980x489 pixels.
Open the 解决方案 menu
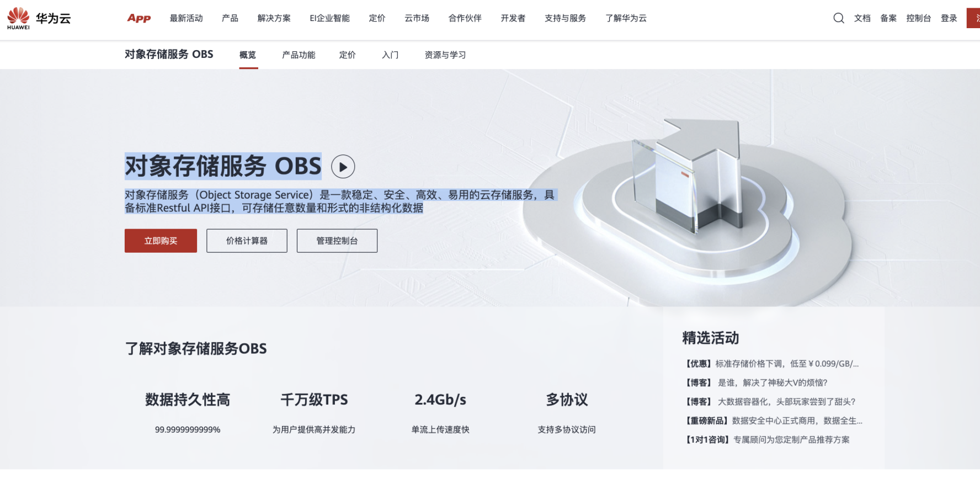(274, 18)
